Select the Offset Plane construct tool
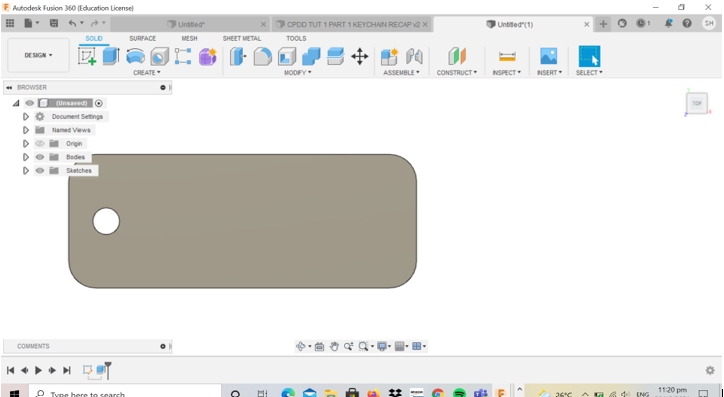This screenshot has width=724, height=397. (x=457, y=56)
